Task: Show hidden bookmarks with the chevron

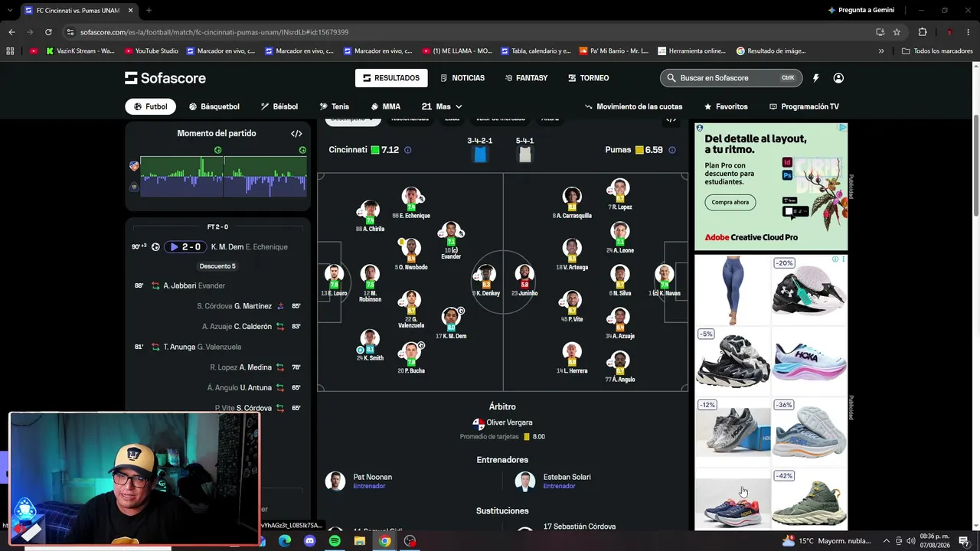Action: [x=881, y=51]
